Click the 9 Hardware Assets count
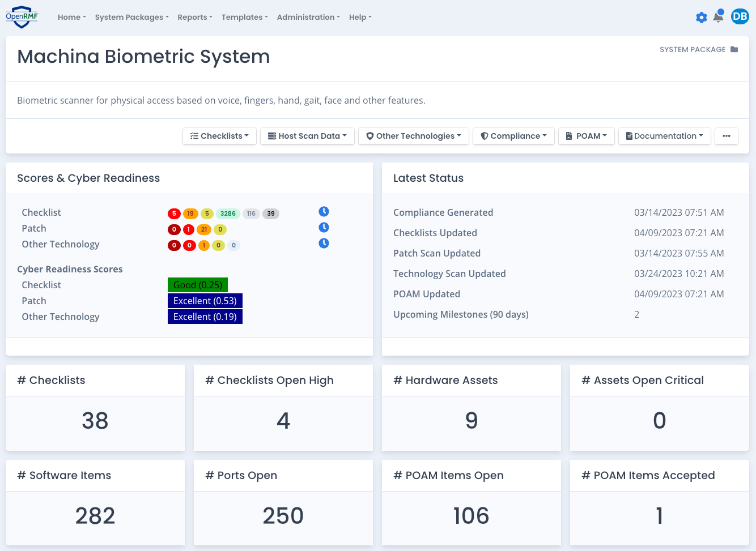Image resolution: width=756 pixels, height=551 pixels. [472, 421]
